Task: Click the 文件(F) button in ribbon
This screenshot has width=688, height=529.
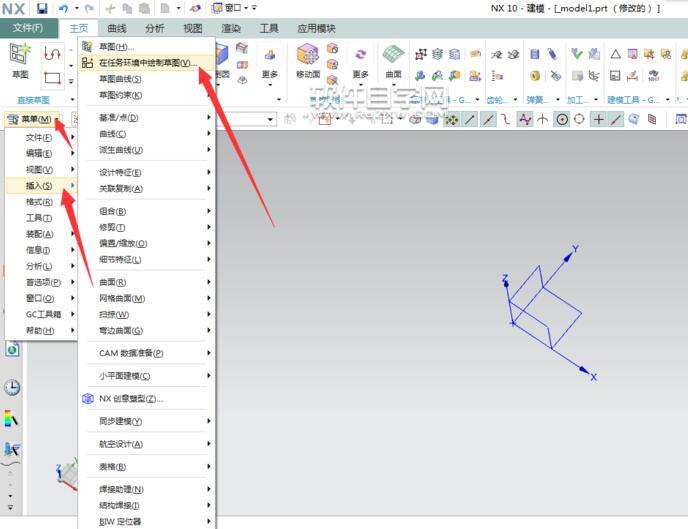Action: 28,29
